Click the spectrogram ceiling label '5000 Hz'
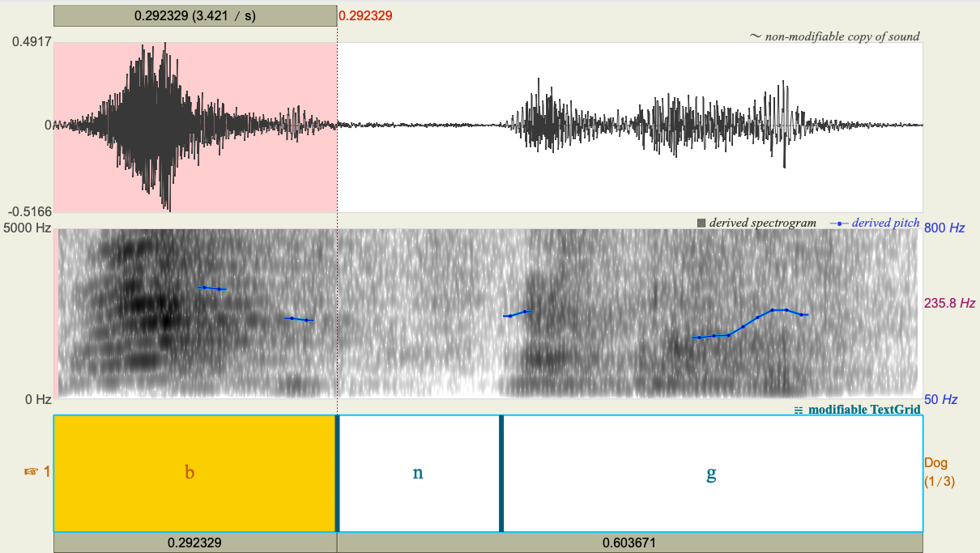 click(x=27, y=228)
